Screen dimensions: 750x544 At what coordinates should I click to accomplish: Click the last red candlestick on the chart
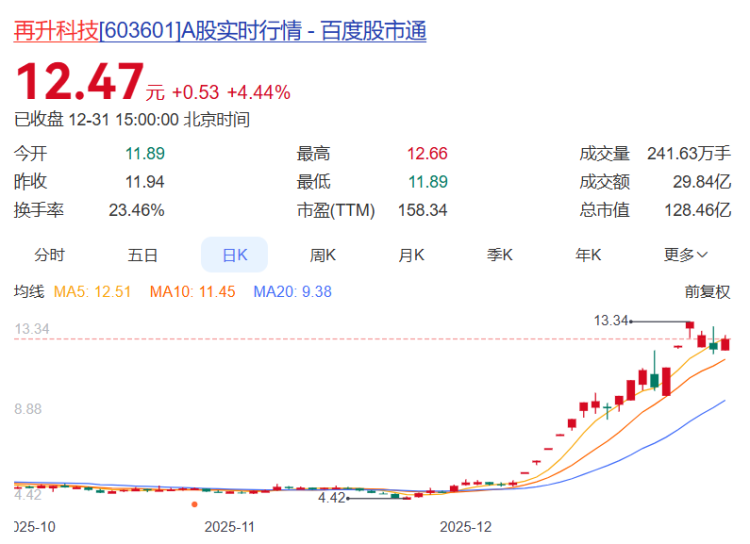pos(725,344)
